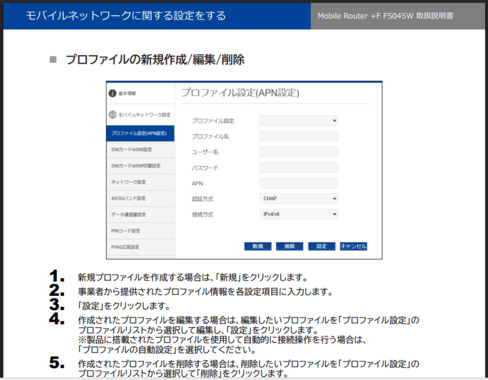Click the 基本情報 sidebar label
This screenshot has width=488, height=380.
(127, 93)
